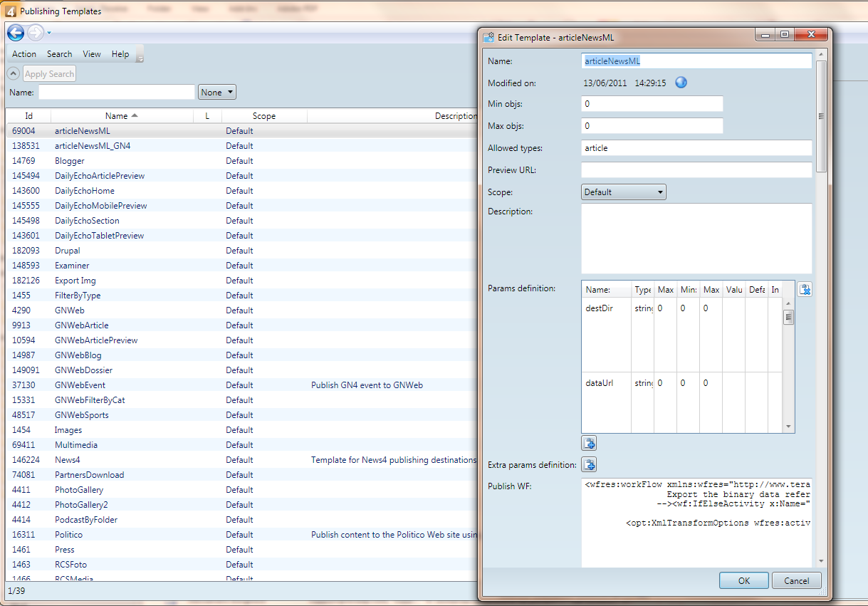
Task: Click the dialog's vertical scrollbar thumb
Action: point(821,116)
